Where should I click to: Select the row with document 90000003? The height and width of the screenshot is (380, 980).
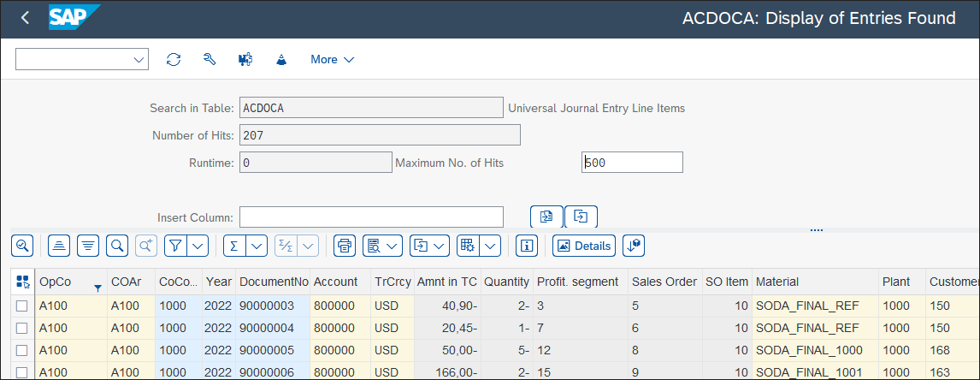[22, 306]
